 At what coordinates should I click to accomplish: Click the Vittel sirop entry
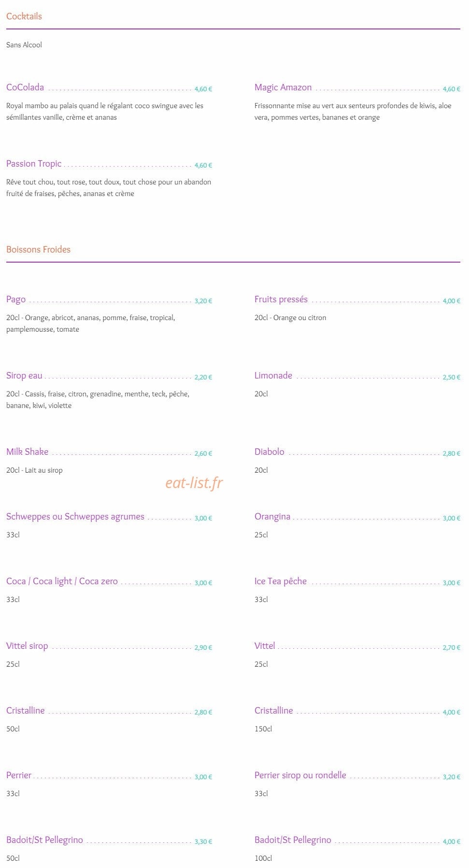[27, 646]
